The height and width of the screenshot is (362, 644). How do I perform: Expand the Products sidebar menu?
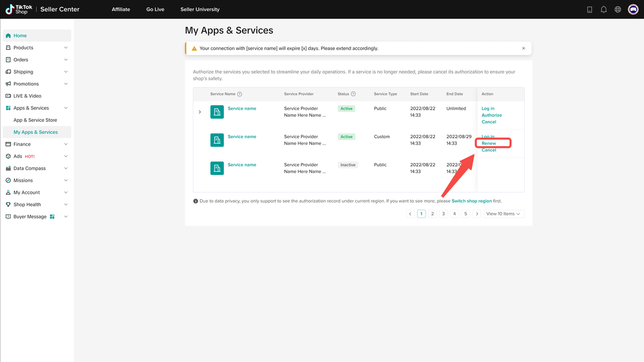click(66, 48)
